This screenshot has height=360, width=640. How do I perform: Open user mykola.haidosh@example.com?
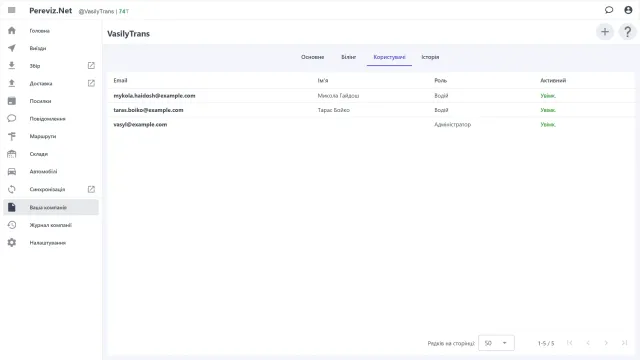(x=371, y=96)
